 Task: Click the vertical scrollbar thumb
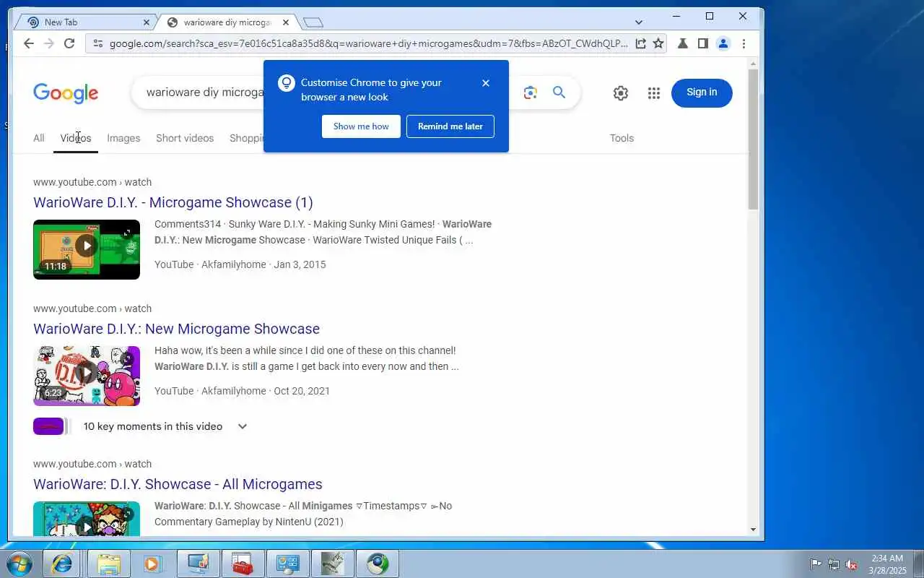[x=754, y=139]
